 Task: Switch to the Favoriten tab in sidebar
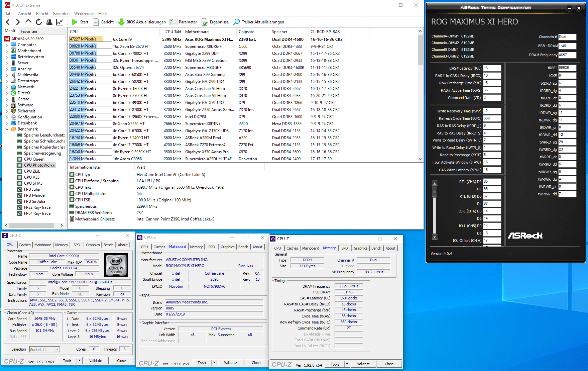[x=29, y=31]
